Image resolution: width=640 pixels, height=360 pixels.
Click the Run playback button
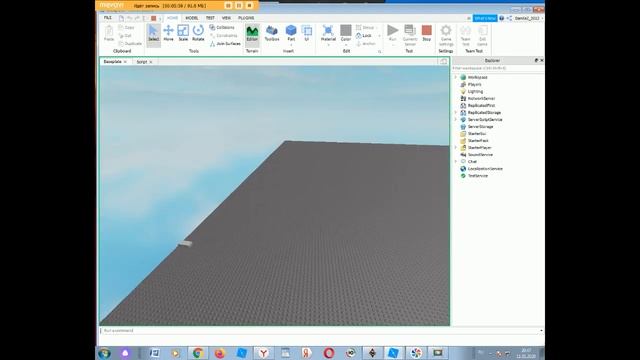click(x=392, y=33)
